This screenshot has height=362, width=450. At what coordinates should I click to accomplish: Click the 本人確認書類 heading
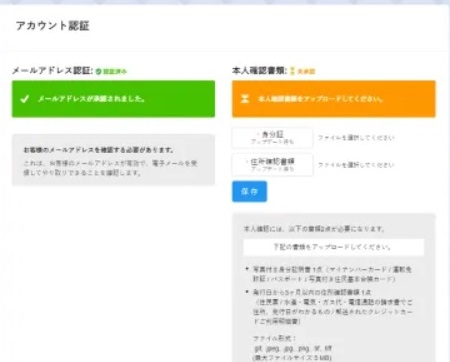pos(260,71)
